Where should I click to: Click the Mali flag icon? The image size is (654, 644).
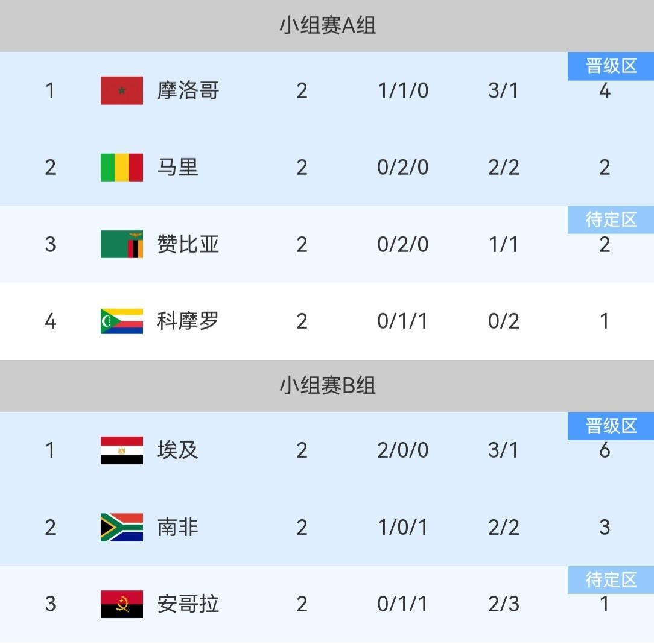[122, 167]
